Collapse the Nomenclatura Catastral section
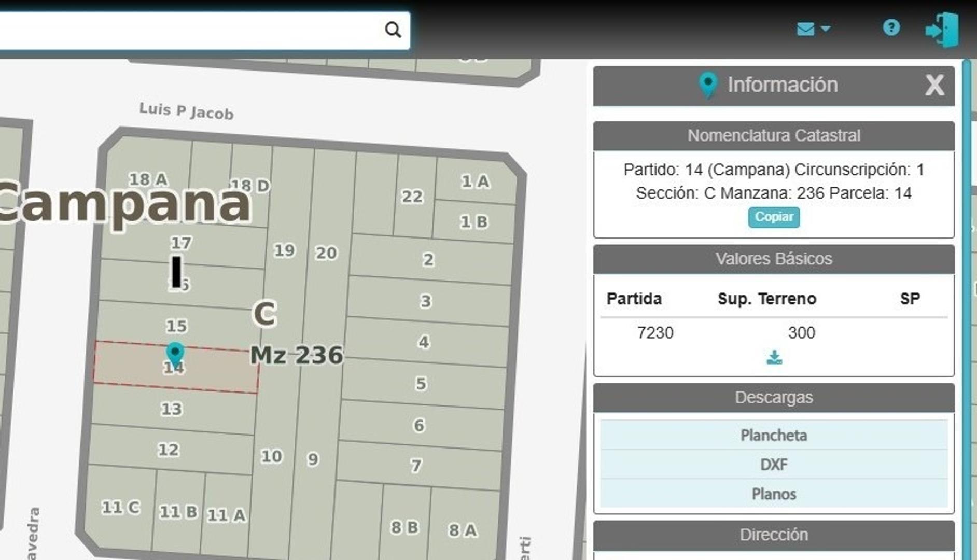977x560 pixels. [773, 135]
